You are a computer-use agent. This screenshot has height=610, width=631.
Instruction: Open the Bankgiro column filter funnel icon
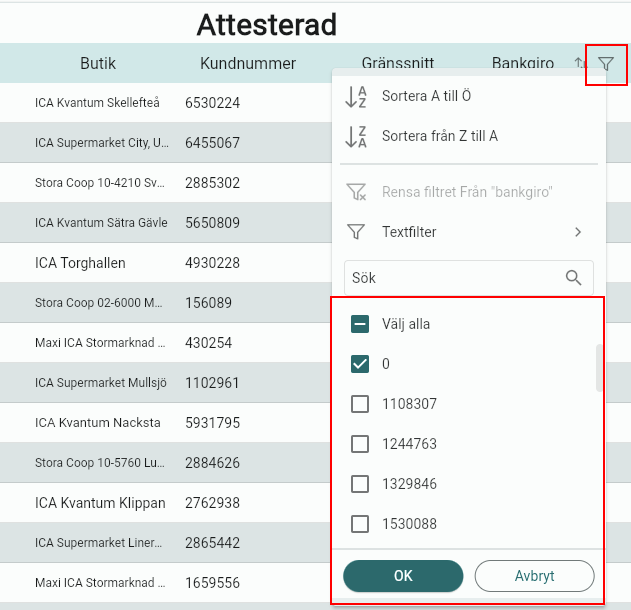coord(606,64)
